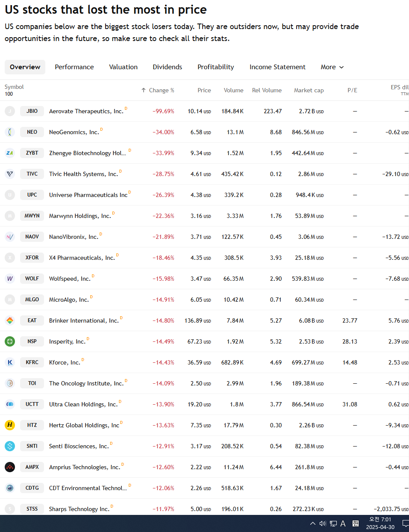Screen dimensions: 409x532
Task: Click the CDT Environmental logo icon
Action: 10,488
